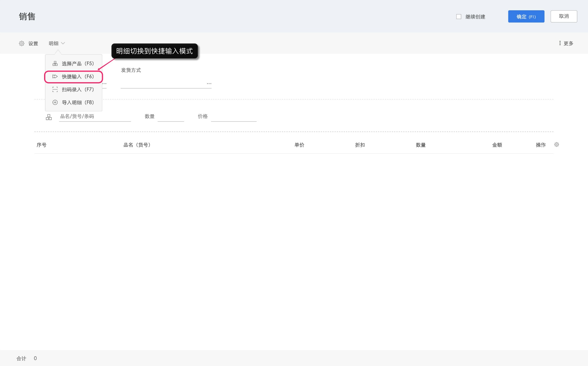The height and width of the screenshot is (366, 588).
Task: Click the 确定 (F1) button
Action: coord(526,16)
